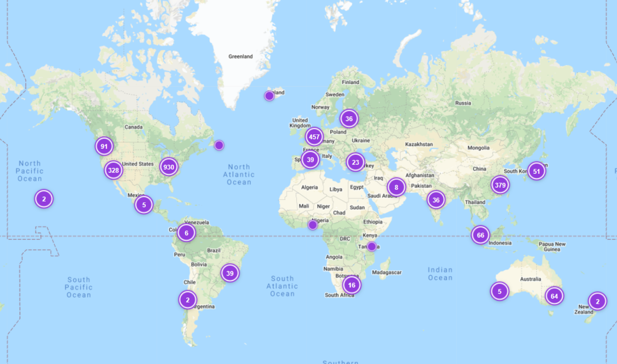This screenshot has width=617, height=364.
Task: Click the 66 cluster near Indonesia
Action: (480, 235)
